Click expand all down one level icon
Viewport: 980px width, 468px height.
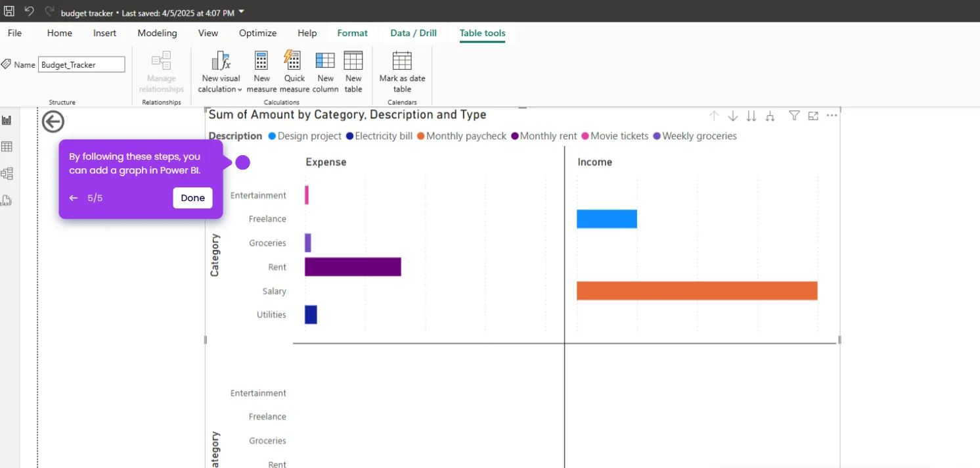coord(770,116)
